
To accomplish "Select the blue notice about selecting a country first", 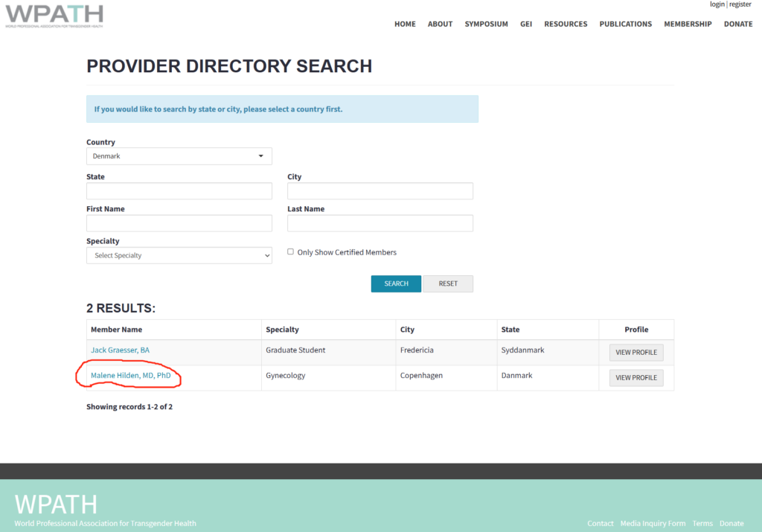I will pyautogui.click(x=282, y=109).
